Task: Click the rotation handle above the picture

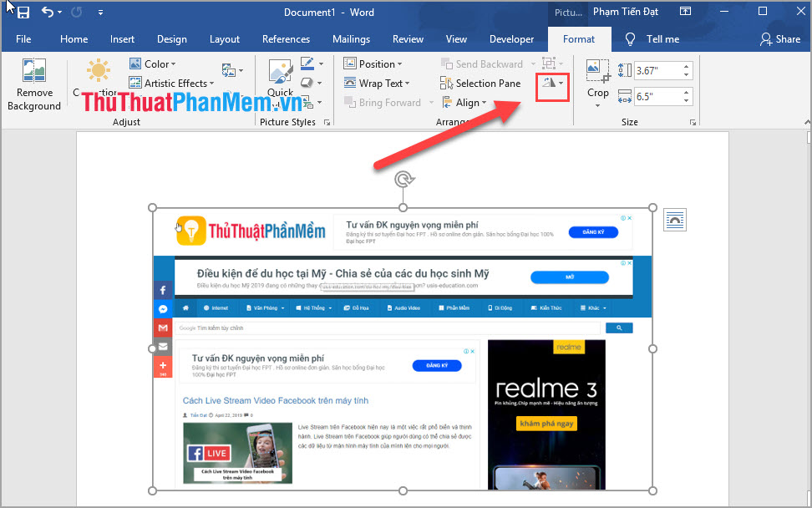Action: (403, 179)
